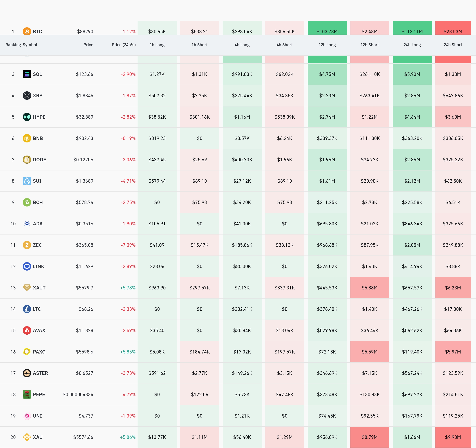Click the Chainlink LINK hexagon icon
476x448 pixels.
coord(27,266)
